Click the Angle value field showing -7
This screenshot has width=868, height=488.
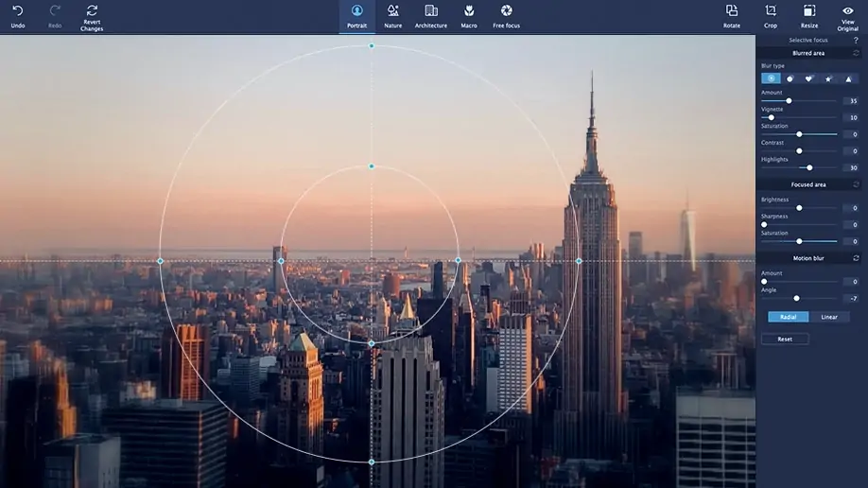[x=851, y=298]
